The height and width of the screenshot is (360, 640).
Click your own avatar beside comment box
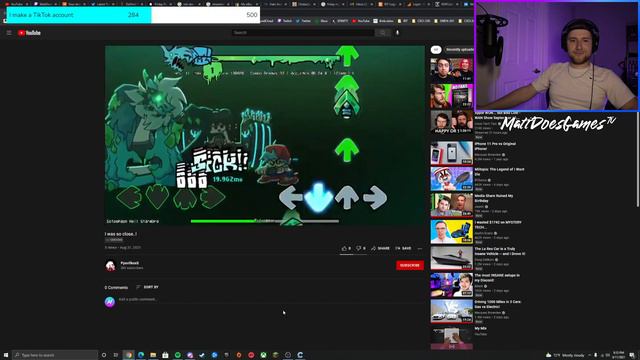pyautogui.click(x=110, y=302)
